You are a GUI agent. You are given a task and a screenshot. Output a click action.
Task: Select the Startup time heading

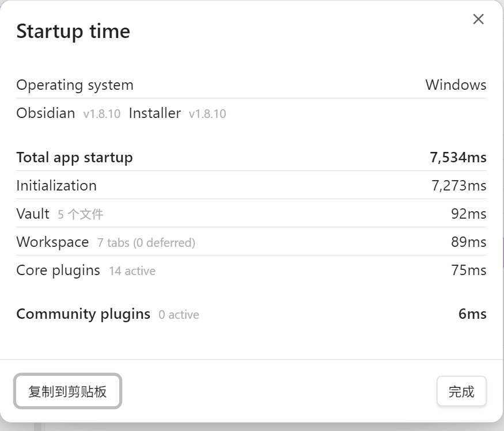pos(73,32)
